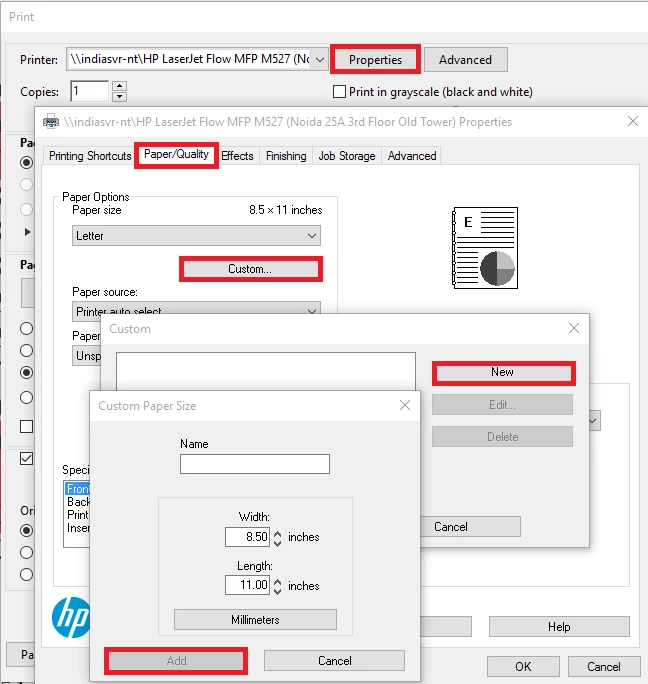Image resolution: width=648 pixels, height=684 pixels.
Task: Click Cancel in the Custom dialog
Action: pos(470,527)
